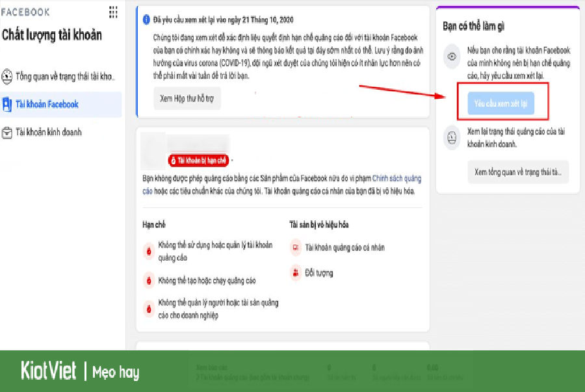Click the personal ad account asset icon

click(x=296, y=247)
